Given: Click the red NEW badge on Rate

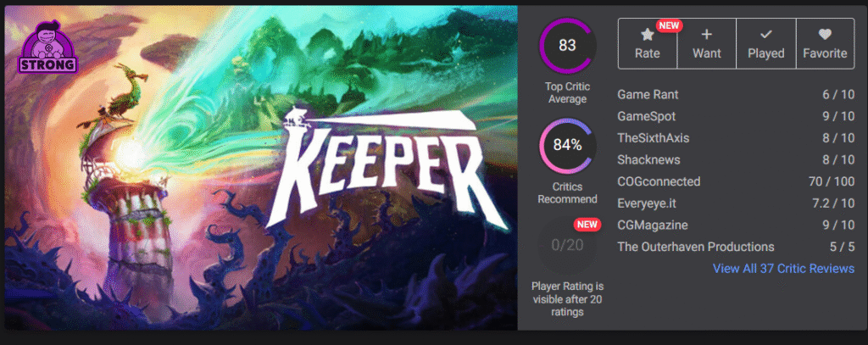Looking at the screenshot, I should coord(670,25).
